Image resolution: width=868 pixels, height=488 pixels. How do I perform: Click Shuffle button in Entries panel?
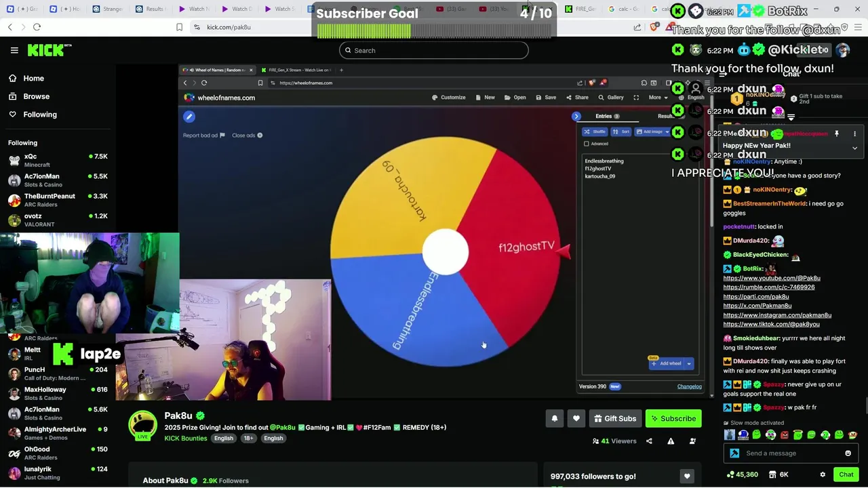(595, 131)
